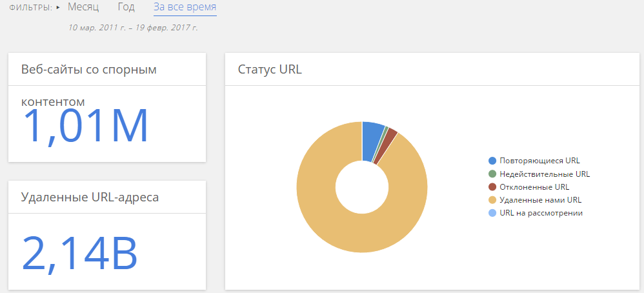This screenshot has height=293, width=644.
Task: Click the URL на рассмотрении legend label
Action: pyautogui.click(x=541, y=213)
